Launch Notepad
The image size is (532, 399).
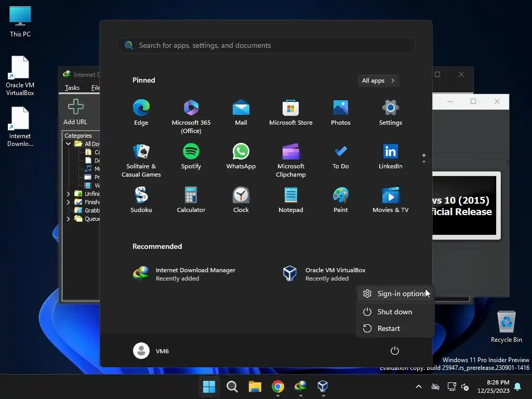291,200
